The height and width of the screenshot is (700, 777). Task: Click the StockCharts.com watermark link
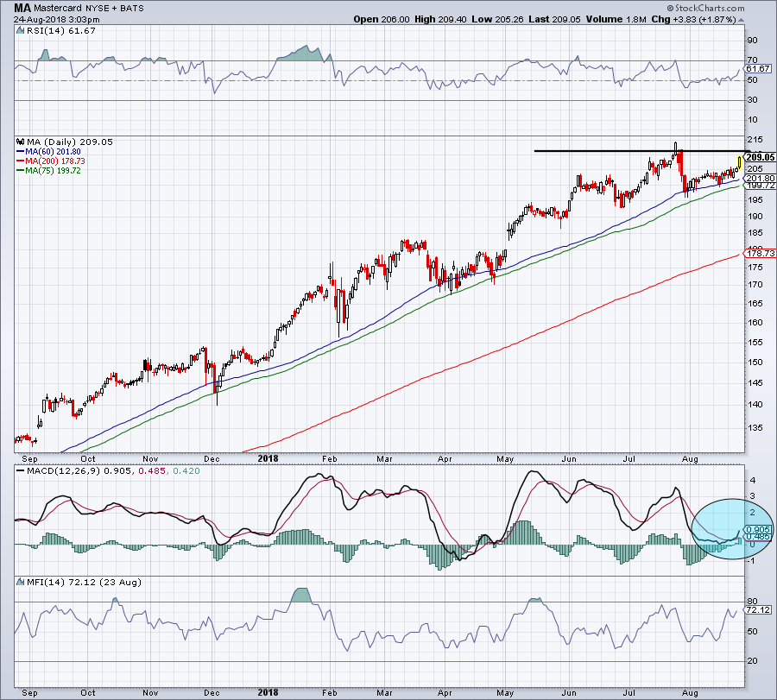[x=705, y=8]
